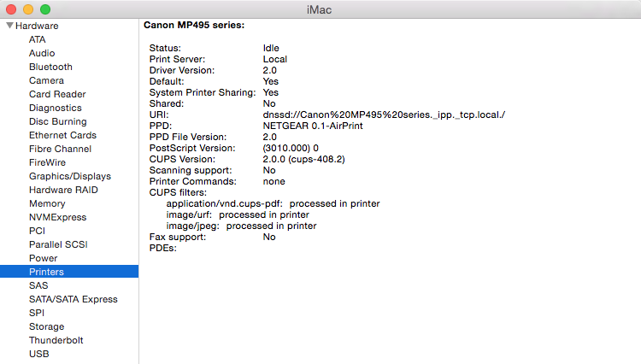Click the PDEs label
This screenshot has height=364, width=641.
pyautogui.click(x=162, y=249)
